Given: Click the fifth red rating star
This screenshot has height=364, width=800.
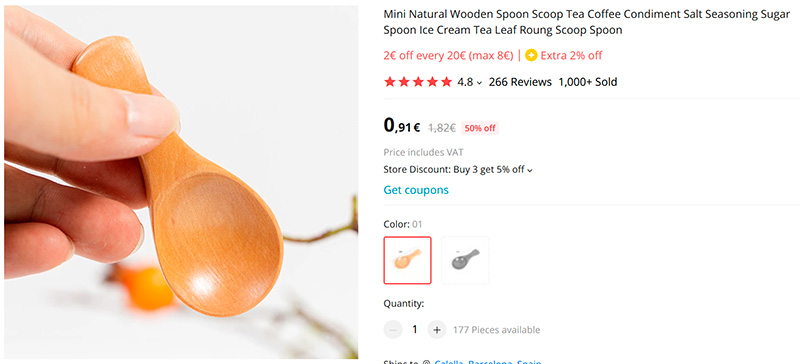Looking at the screenshot, I should [x=446, y=82].
